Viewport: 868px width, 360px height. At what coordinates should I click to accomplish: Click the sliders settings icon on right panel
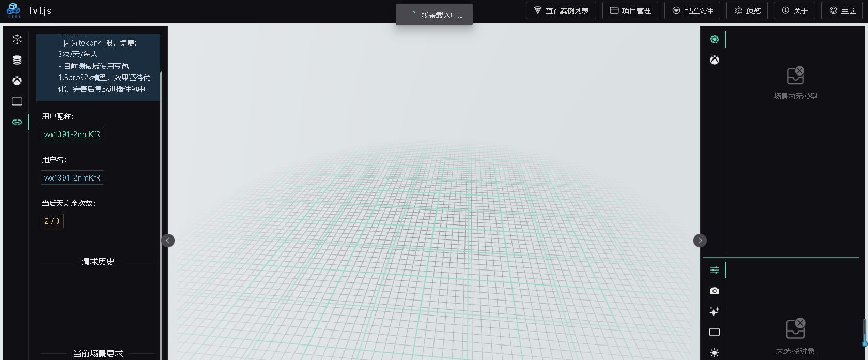(715, 270)
